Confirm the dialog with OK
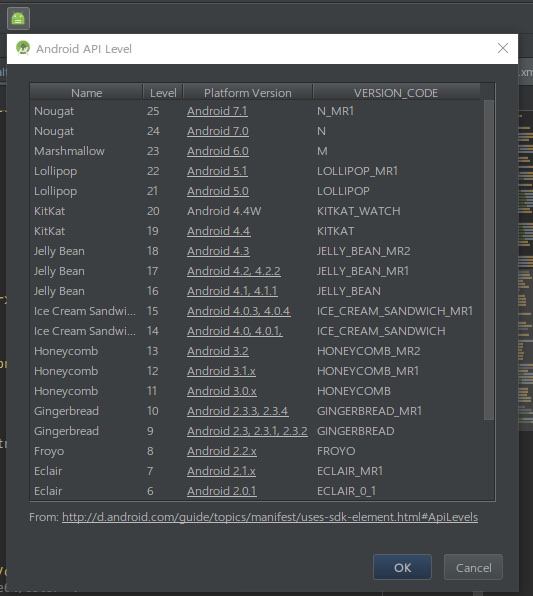 coord(402,567)
